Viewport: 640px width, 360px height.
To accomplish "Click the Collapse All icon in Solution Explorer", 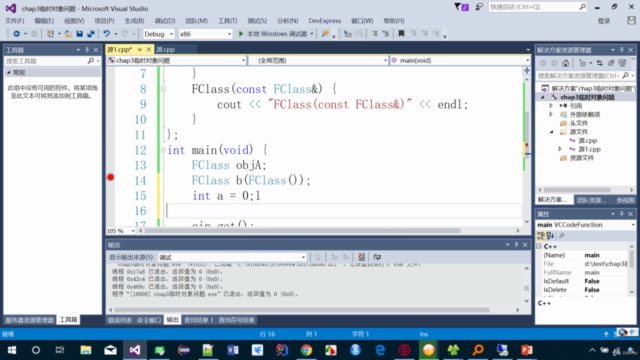I will 611,63.
